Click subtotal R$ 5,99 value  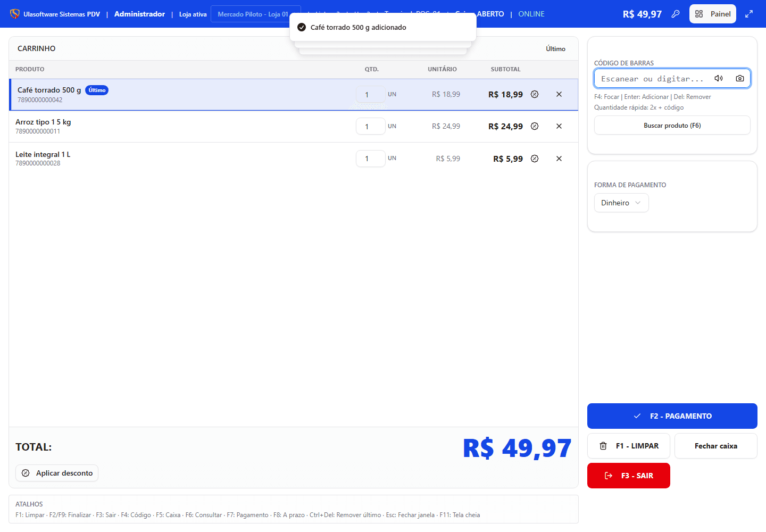[508, 159]
